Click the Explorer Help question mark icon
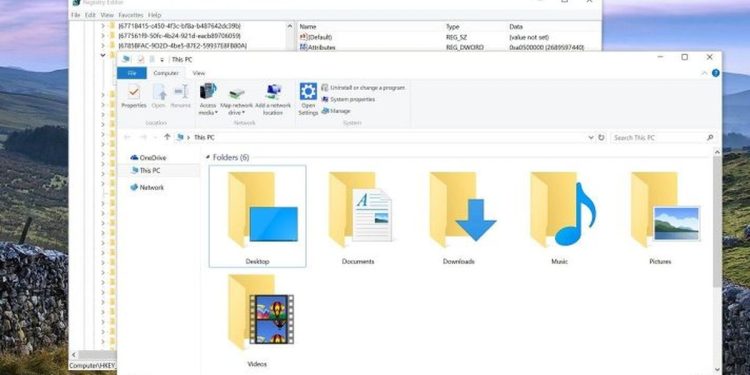Viewport: 750px width, 375px height. [716, 73]
